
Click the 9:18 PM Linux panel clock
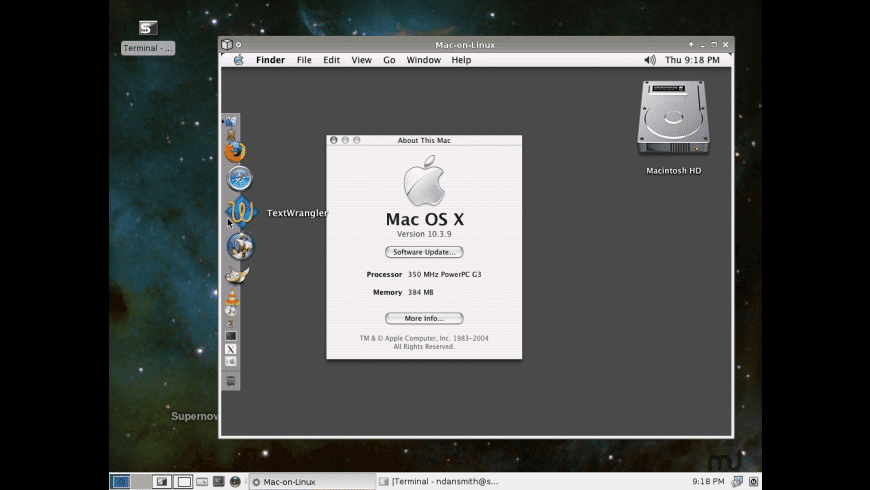708,482
